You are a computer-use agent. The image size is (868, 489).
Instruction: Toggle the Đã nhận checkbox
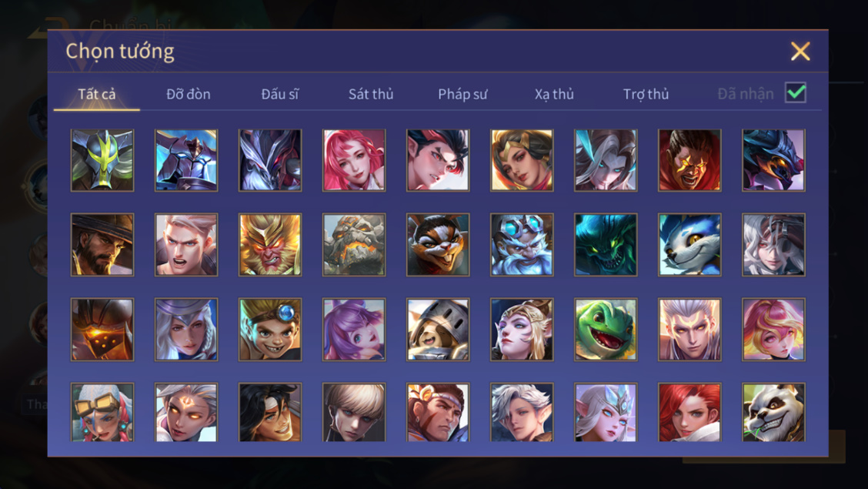[796, 92]
